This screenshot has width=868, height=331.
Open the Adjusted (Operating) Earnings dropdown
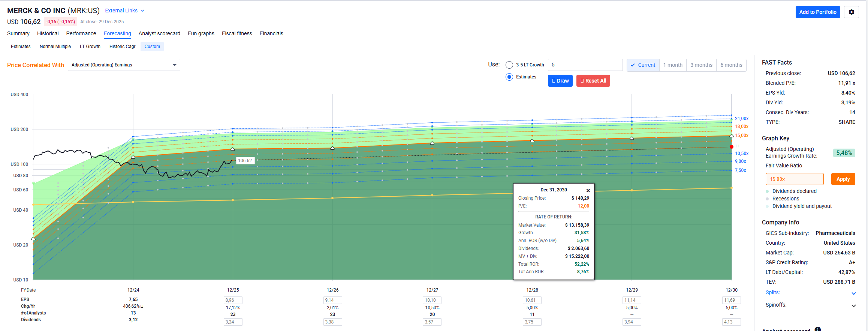(124, 65)
